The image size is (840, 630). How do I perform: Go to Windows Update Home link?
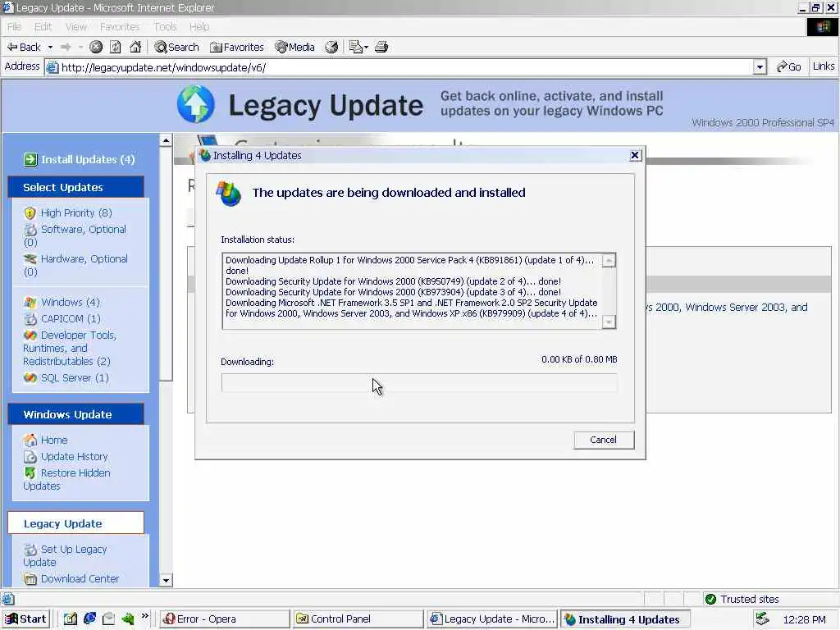54,440
